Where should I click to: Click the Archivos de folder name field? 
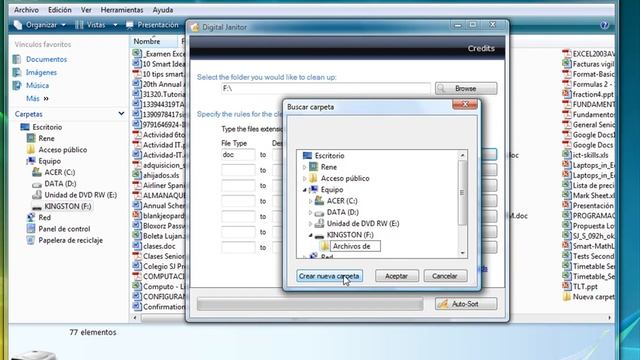point(355,246)
